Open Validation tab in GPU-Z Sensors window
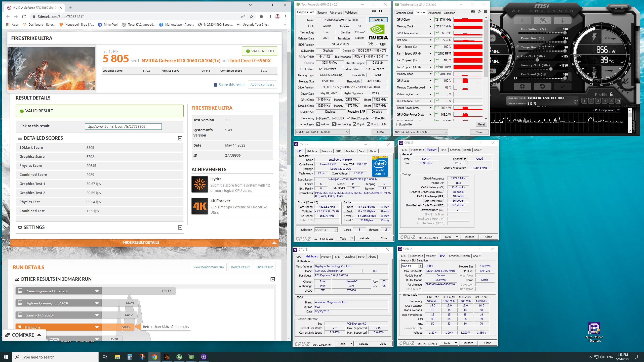Viewport: 644px width, 362px height. coord(449,13)
